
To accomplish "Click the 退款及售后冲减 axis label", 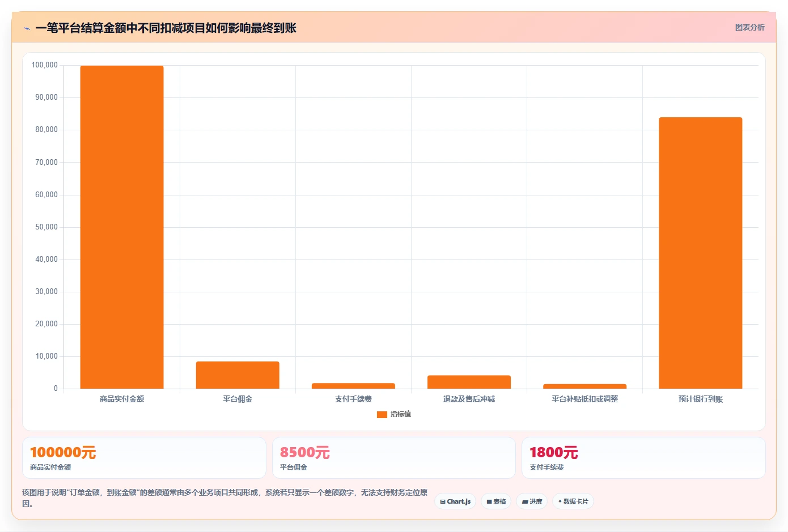I will (x=469, y=399).
